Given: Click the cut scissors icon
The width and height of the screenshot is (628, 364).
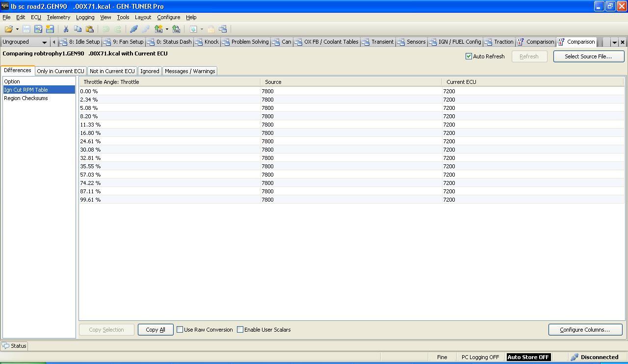Looking at the screenshot, I should click(x=66, y=29).
